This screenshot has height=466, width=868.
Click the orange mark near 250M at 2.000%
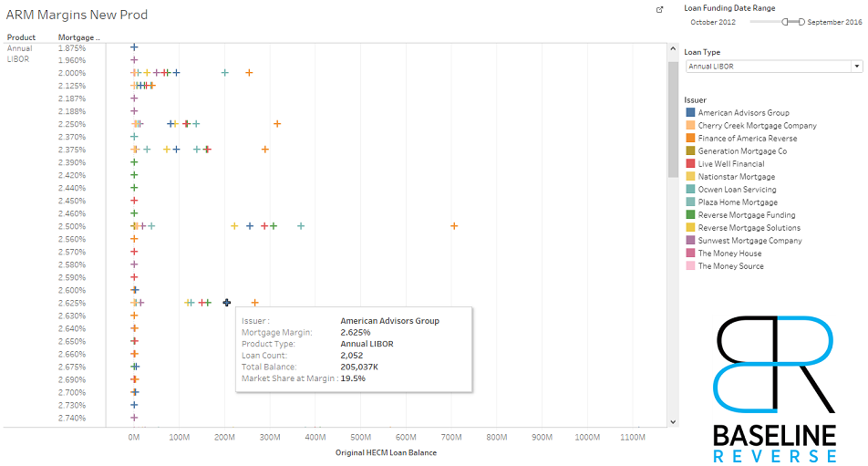pos(249,73)
